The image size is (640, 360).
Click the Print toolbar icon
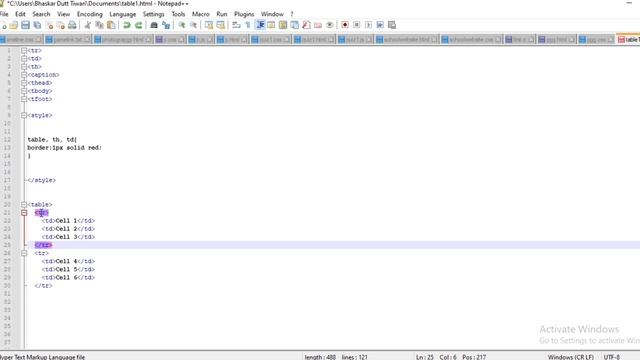[x=72, y=25]
